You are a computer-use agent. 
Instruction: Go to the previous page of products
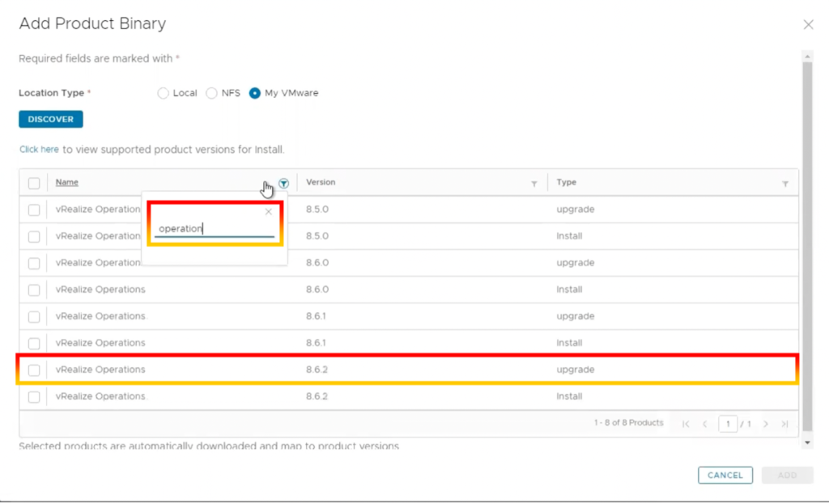tap(705, 424)
